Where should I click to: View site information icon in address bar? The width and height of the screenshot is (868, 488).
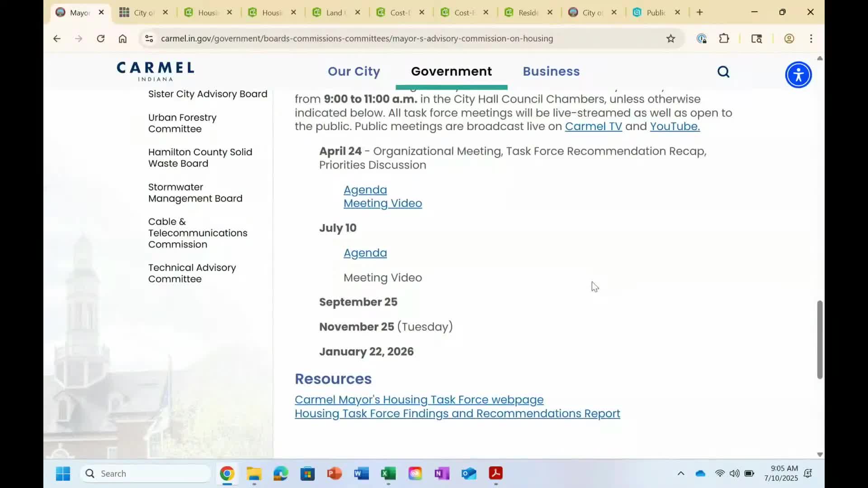[149, 39]
